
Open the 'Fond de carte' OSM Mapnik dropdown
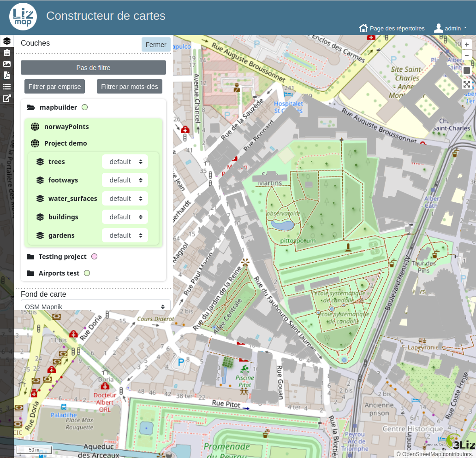[95, 306]
